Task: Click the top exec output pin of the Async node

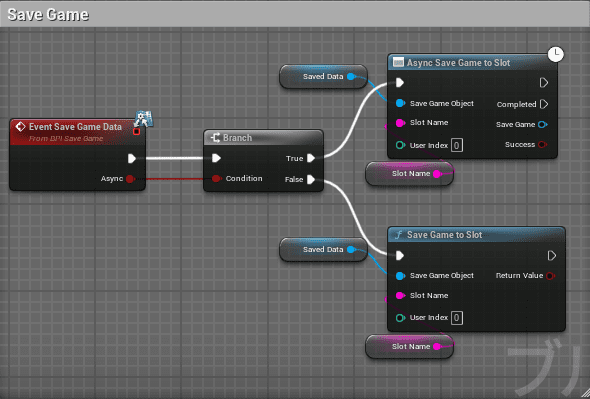Action: pyautogui.click(x=544, y=82)
